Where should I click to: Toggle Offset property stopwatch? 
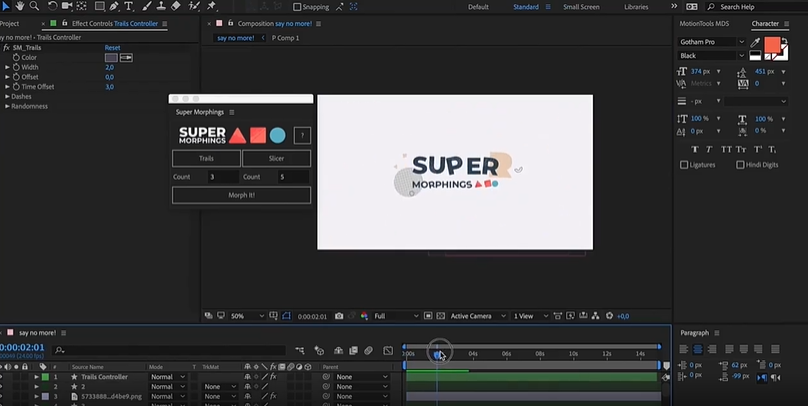pyautogui.click(x=16, y=77)
